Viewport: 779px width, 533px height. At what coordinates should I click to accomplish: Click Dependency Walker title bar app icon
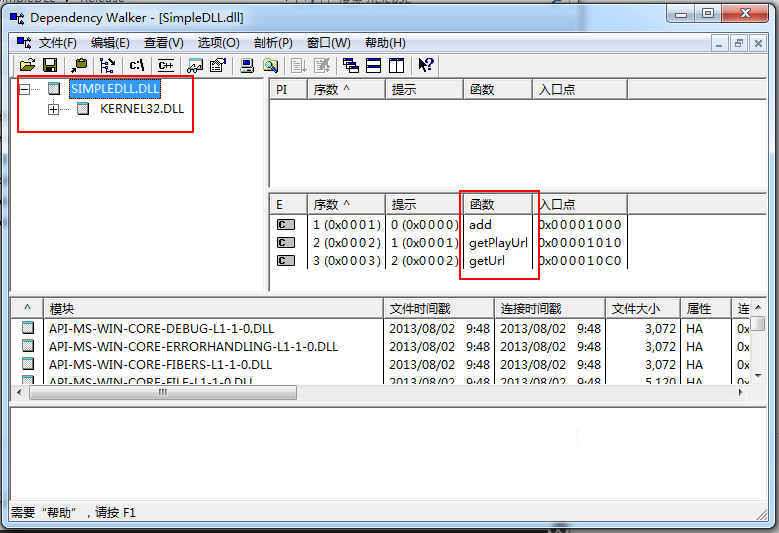click(17, 18)
